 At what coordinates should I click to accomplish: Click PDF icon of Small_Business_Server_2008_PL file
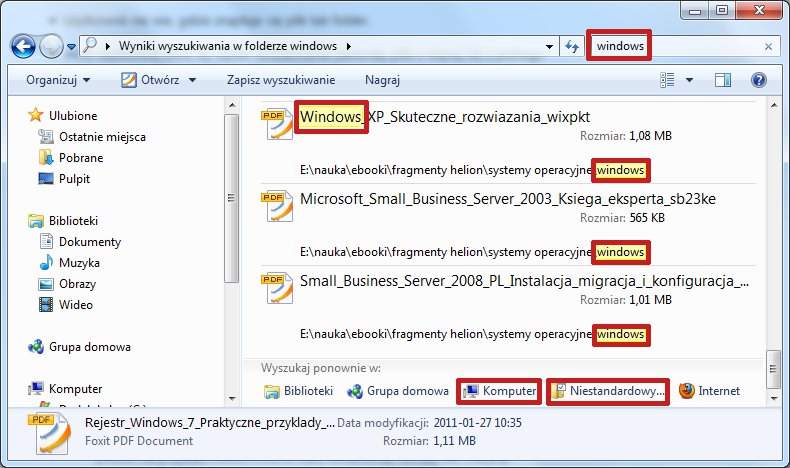(x=277, y=288)
